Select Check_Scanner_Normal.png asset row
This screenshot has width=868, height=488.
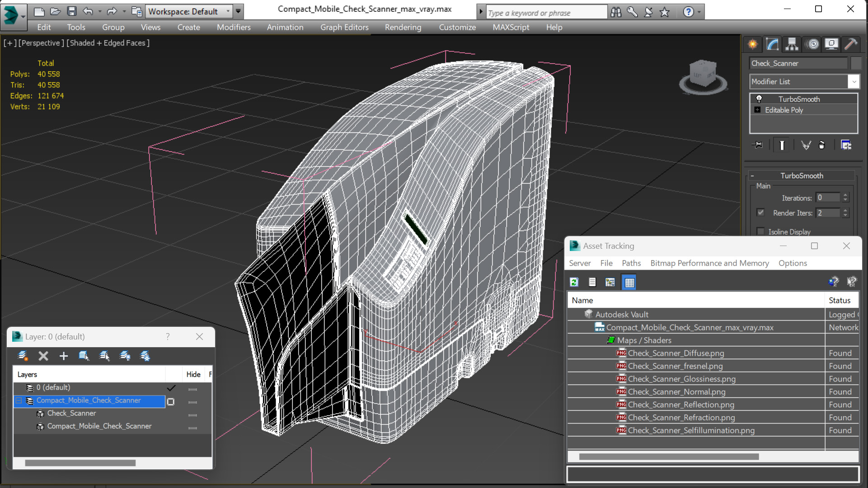[x=676, y=392]
